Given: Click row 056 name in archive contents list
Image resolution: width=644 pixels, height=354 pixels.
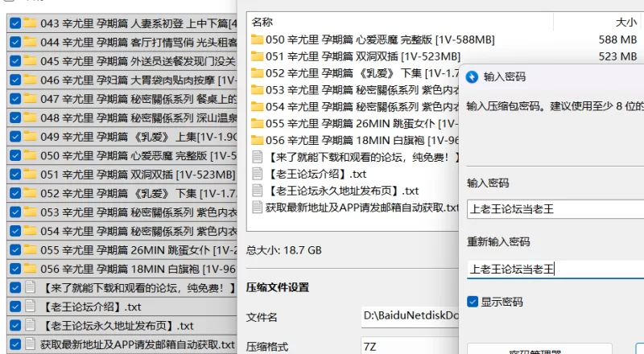Looking at the screenshot, I should [x=361, y=141].
